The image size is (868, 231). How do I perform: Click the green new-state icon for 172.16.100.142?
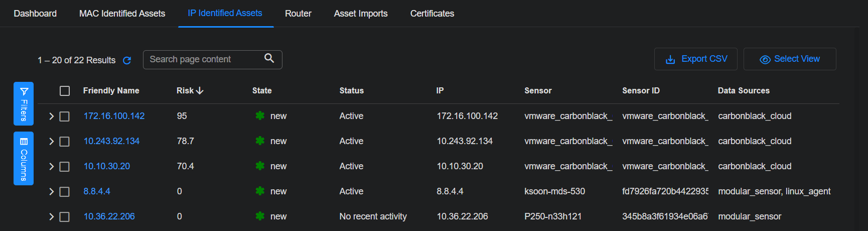[260, 116]
